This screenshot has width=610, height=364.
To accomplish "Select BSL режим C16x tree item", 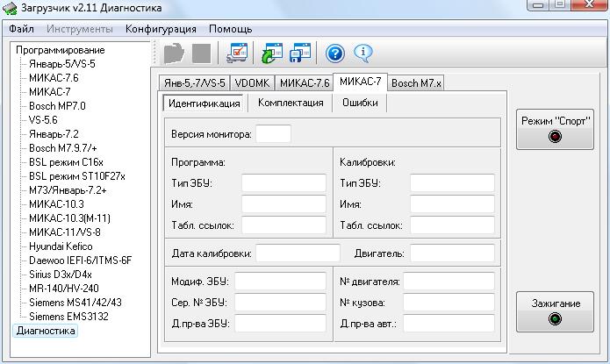I will 66,162.
